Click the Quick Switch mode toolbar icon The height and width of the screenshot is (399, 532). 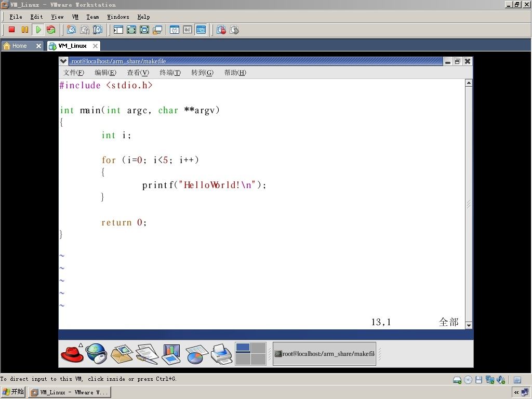[144, 30]
